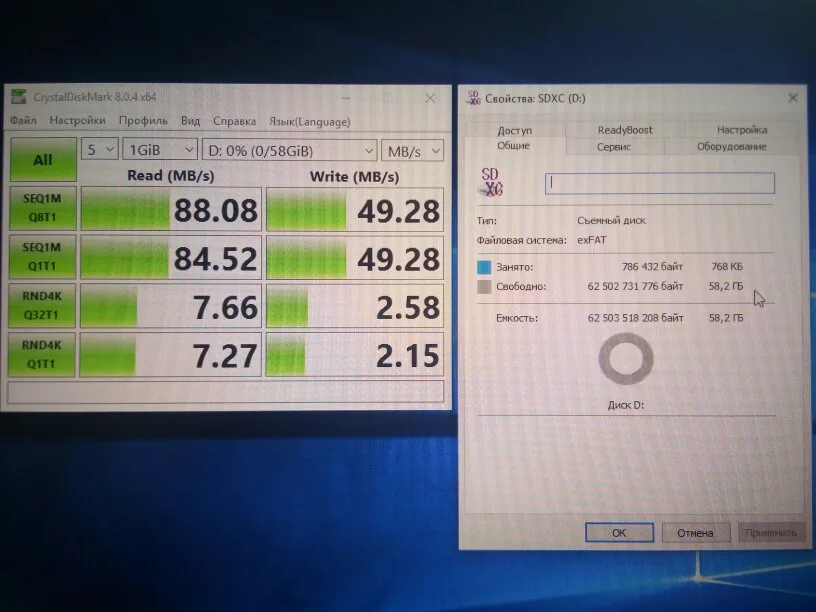The image size is (816, 612).
Task: Open the Профиль menu
Action: 143,121
